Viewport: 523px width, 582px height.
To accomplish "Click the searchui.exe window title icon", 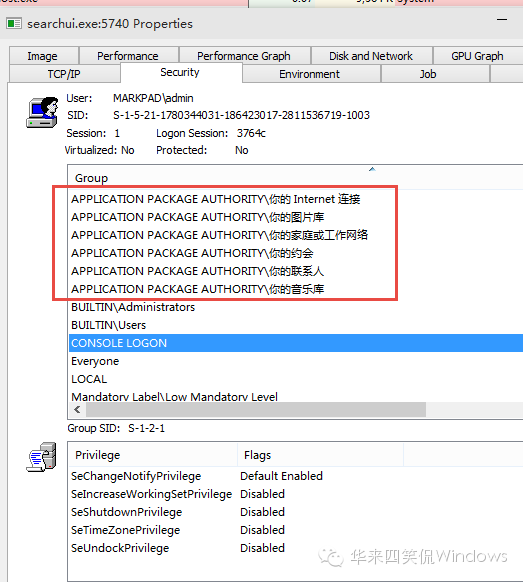I will [14, 24].
